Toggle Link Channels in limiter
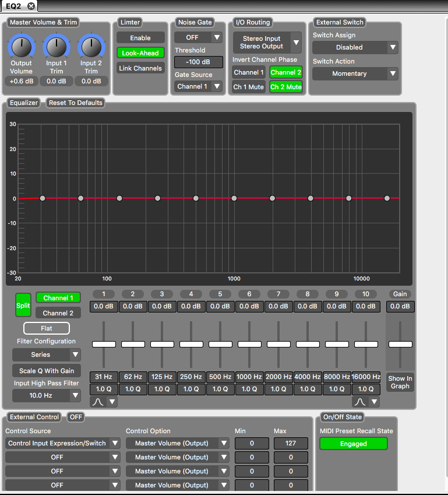Viewport: 448px width, 495px height. [x=140, y=68]
